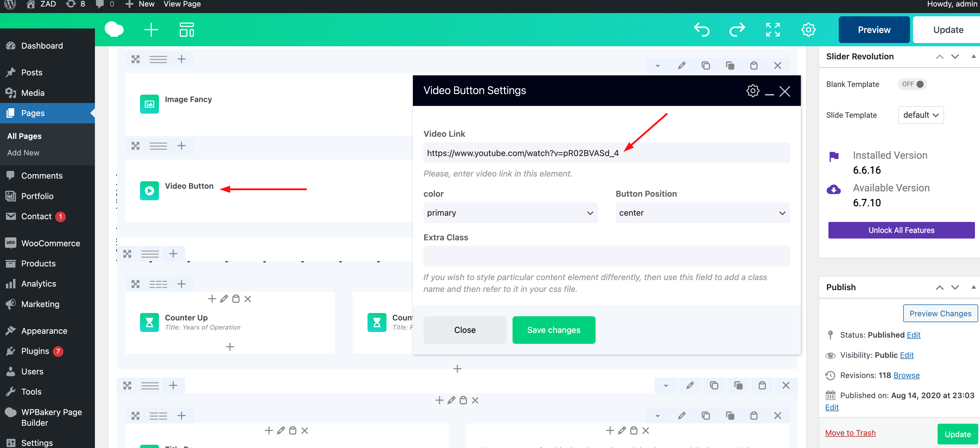Screen dimensions: 980x448
Task: Collapse the Publish panel triangle
Action: pos(973,287)
